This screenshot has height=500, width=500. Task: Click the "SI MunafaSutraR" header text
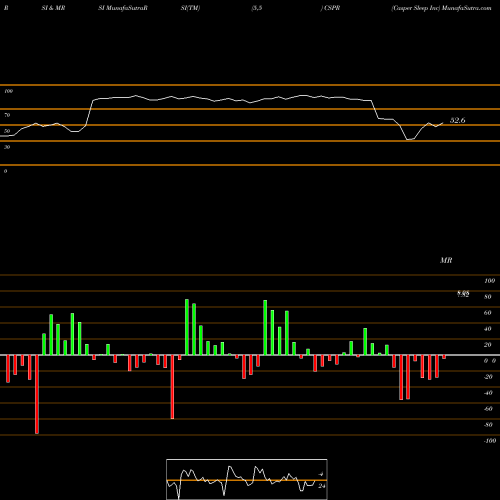(123, 8)
